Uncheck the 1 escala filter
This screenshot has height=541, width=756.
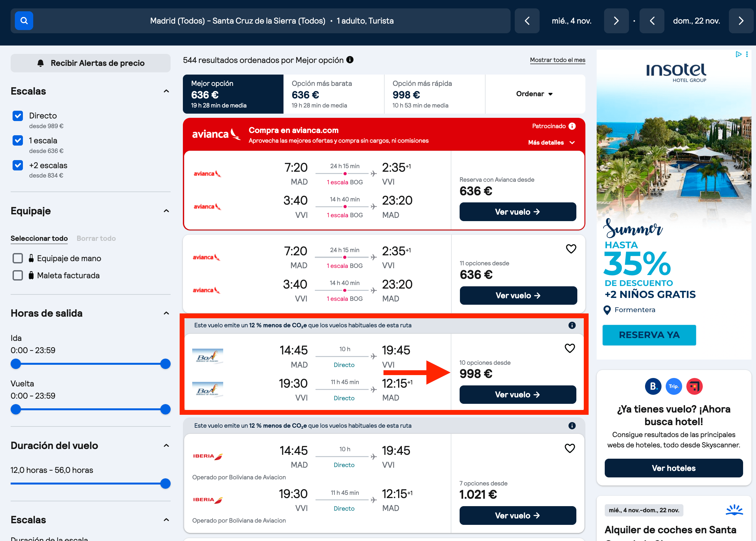[18, 141]
